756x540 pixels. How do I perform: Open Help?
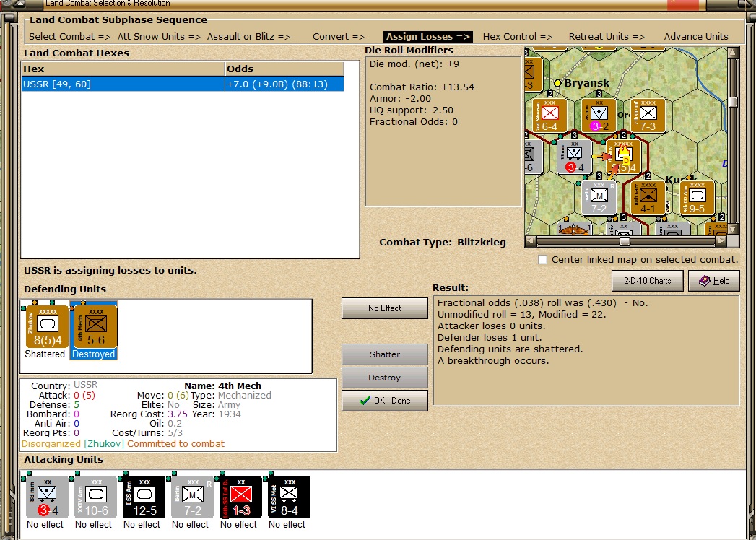click(x=714, y=281)
